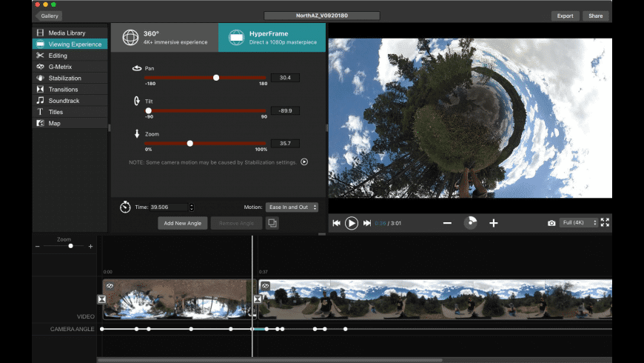
Task: Skip to the next clip
Action: pyautogui.click(x=367, y=223)
